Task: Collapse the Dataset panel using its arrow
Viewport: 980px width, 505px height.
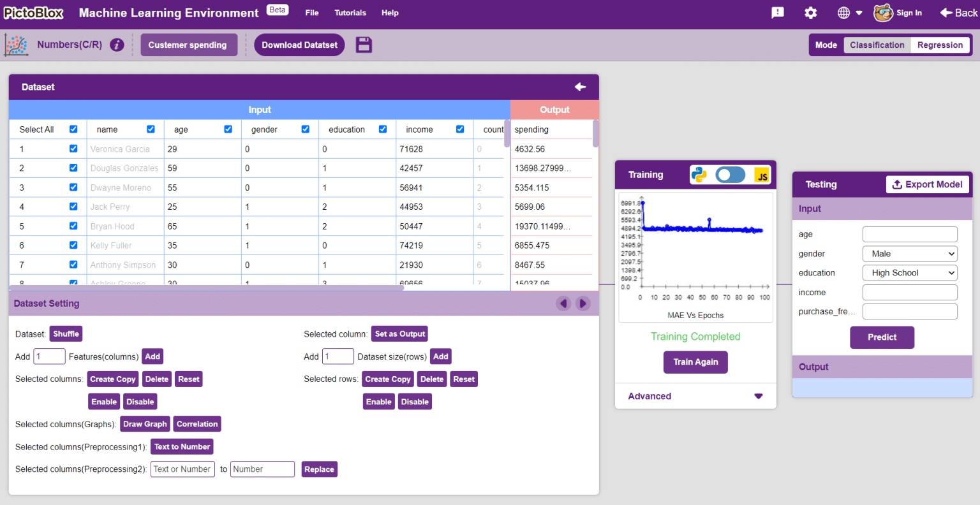Action: [580, 87]
